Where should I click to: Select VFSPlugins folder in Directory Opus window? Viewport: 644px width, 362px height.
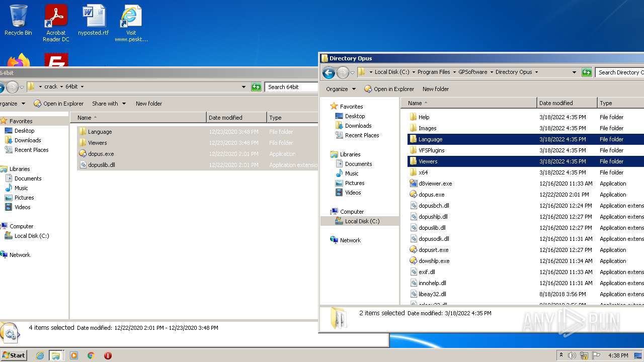431,150
